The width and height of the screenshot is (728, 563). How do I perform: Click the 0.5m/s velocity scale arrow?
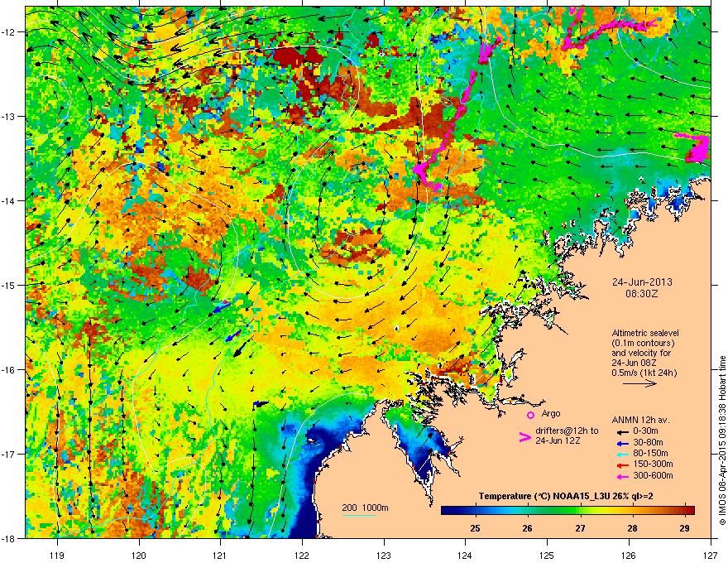pos(639,383)
